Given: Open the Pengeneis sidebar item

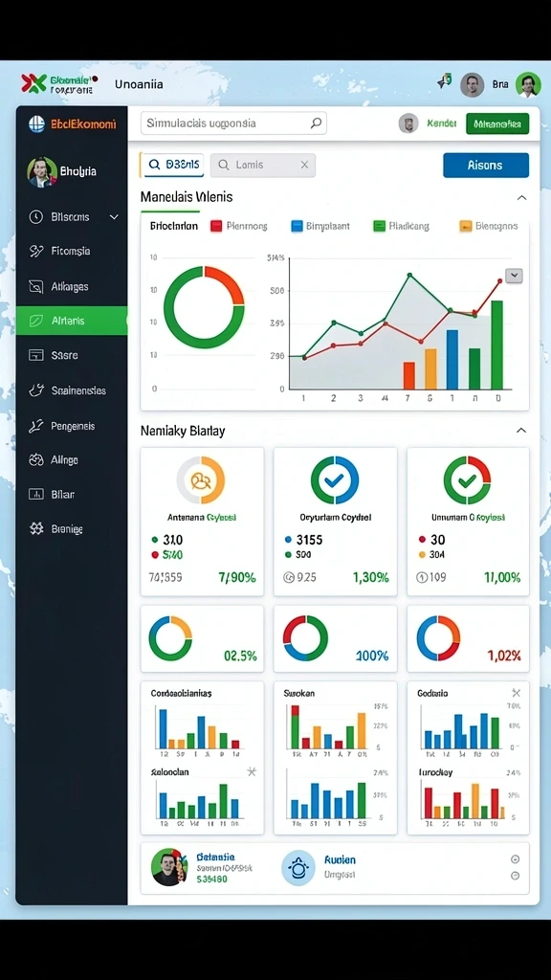Looking at the screenshot, I should [x=71, y=426].
